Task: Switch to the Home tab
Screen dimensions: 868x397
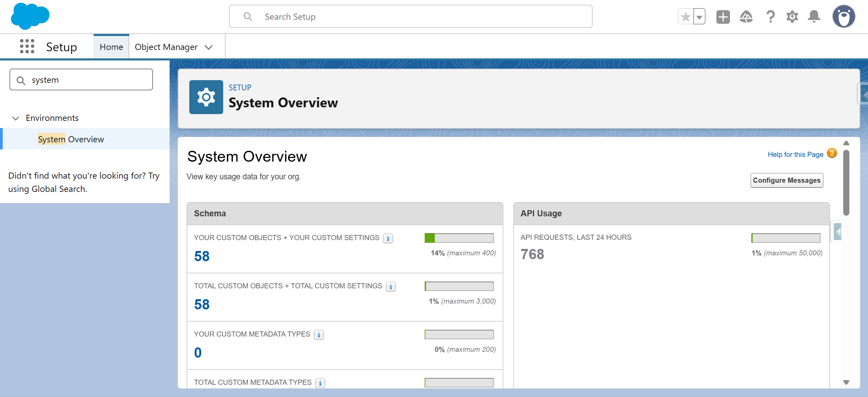Action: point(111,47)
